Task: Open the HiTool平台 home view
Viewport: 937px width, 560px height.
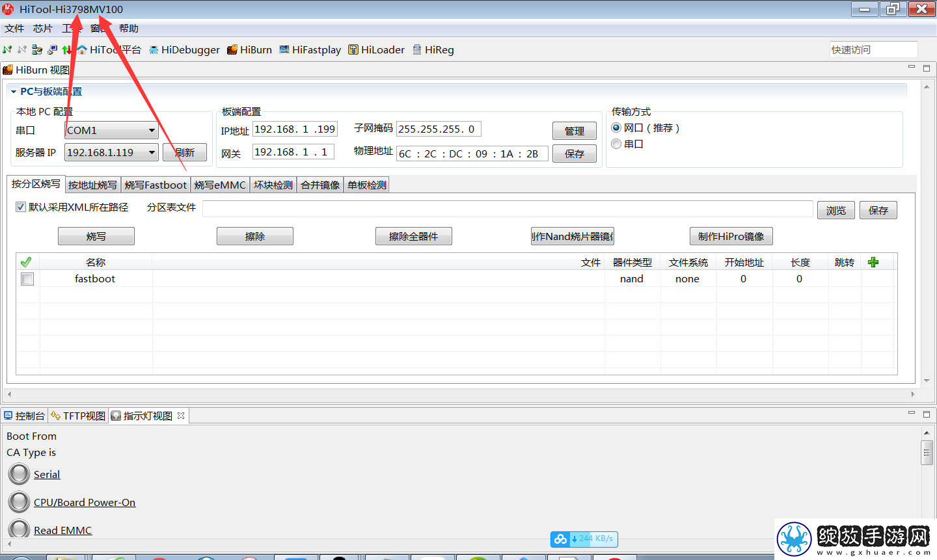Action: click(x=109, y=49)
